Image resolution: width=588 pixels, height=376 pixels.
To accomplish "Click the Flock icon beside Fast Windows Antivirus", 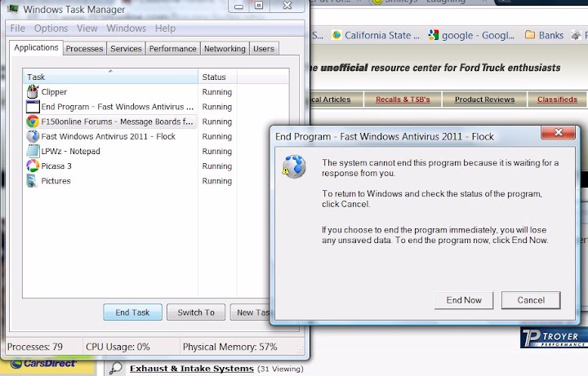I will point(33,136).
